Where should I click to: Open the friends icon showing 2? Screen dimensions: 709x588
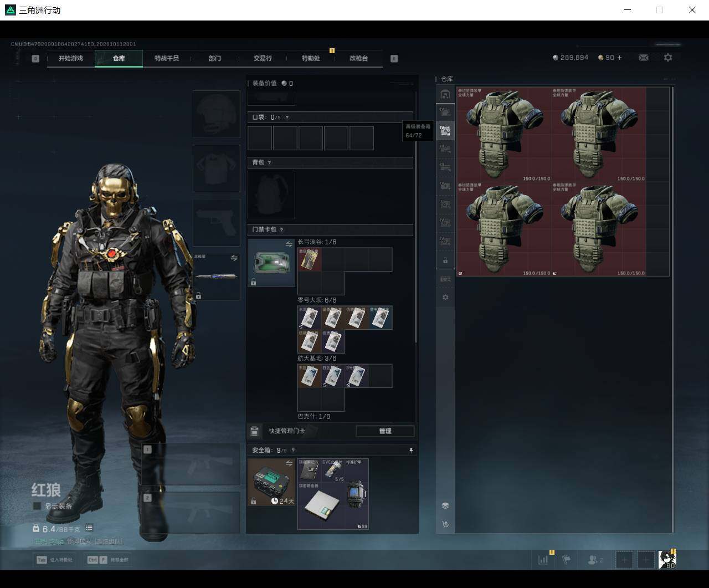pyautogui.click(x=595, y=560)
